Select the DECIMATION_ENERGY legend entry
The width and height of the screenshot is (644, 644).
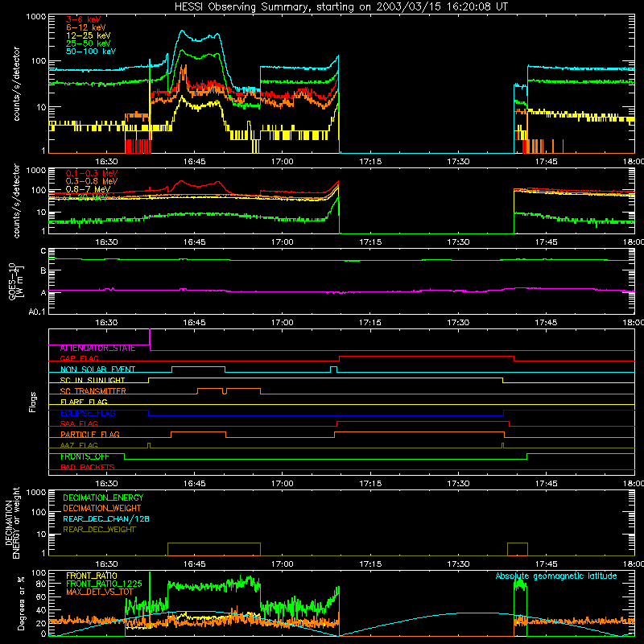click(x=103, y=497)
